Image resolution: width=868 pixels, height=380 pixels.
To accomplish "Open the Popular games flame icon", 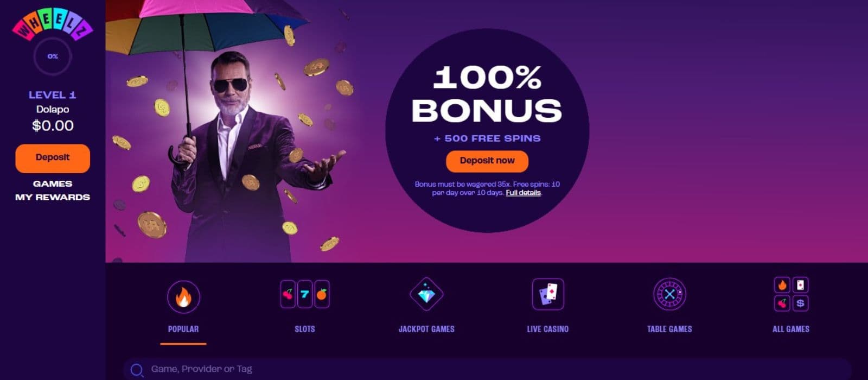I will click(183, 296).
